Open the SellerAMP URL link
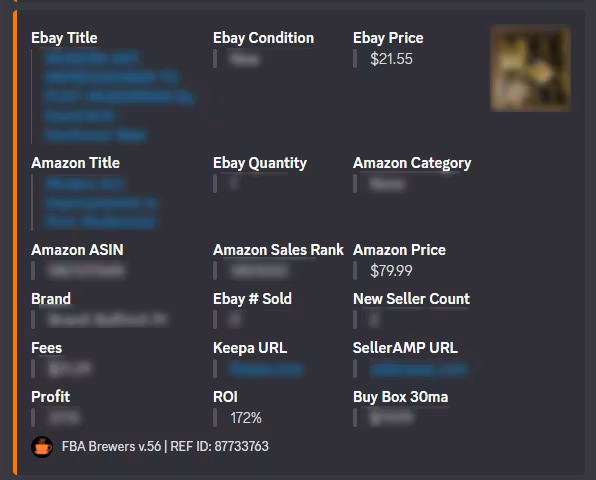The height and width of the screenshot is (480, 596). 418,369
